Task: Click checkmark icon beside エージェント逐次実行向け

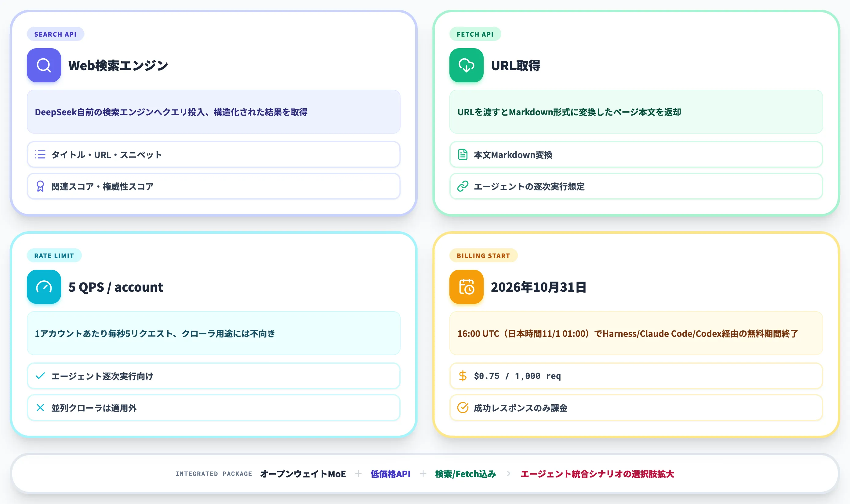Action: (x=40, y=376)
